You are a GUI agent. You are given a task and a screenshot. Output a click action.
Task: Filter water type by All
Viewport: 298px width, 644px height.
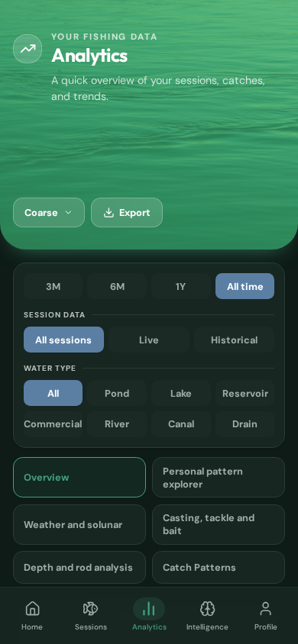pyautogui.click(x=53, y=393)
